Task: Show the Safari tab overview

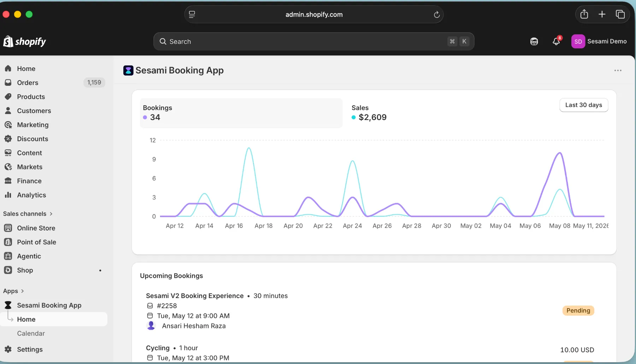Action: pyautogui.click(x=620, y=14)
